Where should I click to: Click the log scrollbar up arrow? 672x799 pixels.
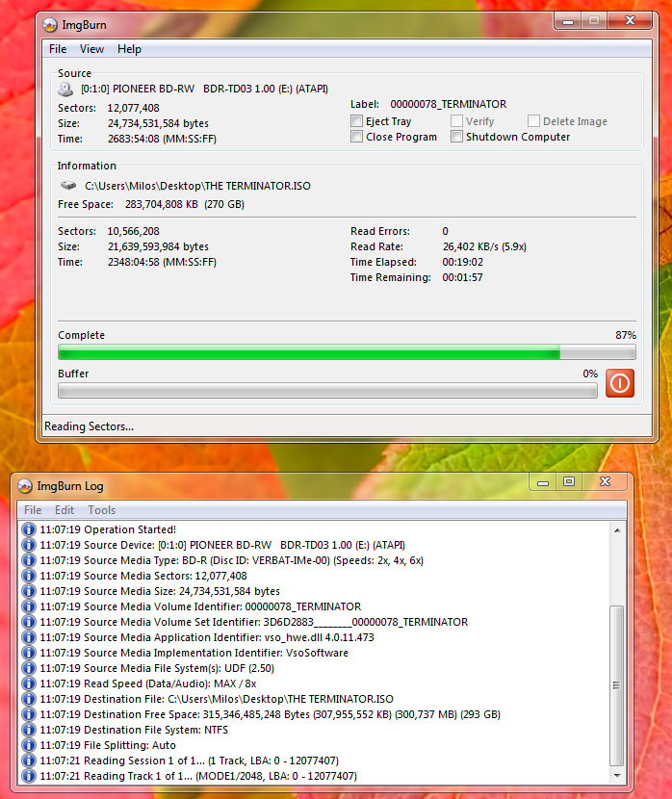click(x=617, y=530)
